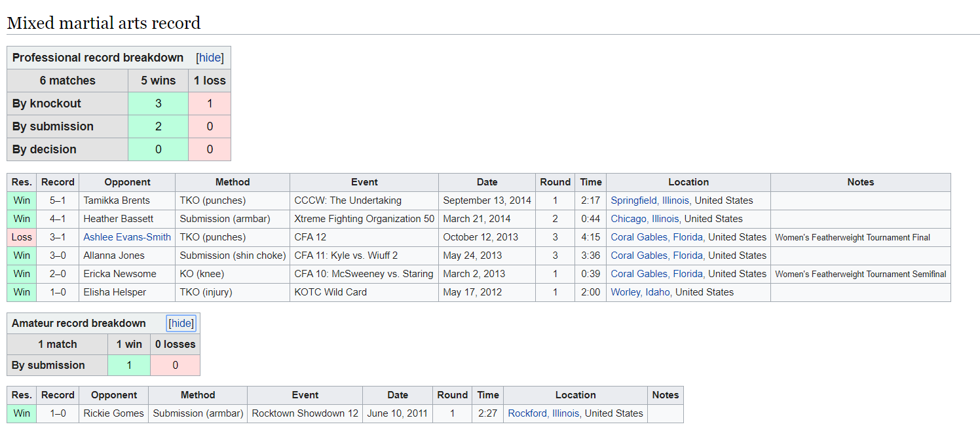Click the 'Allanna Jones' opponent cell
The image size is (980, 435).
pos(127,255)
